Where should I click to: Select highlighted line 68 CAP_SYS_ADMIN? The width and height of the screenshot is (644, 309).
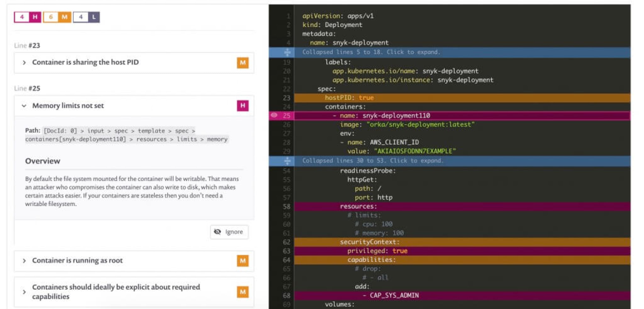pos(462,295)
